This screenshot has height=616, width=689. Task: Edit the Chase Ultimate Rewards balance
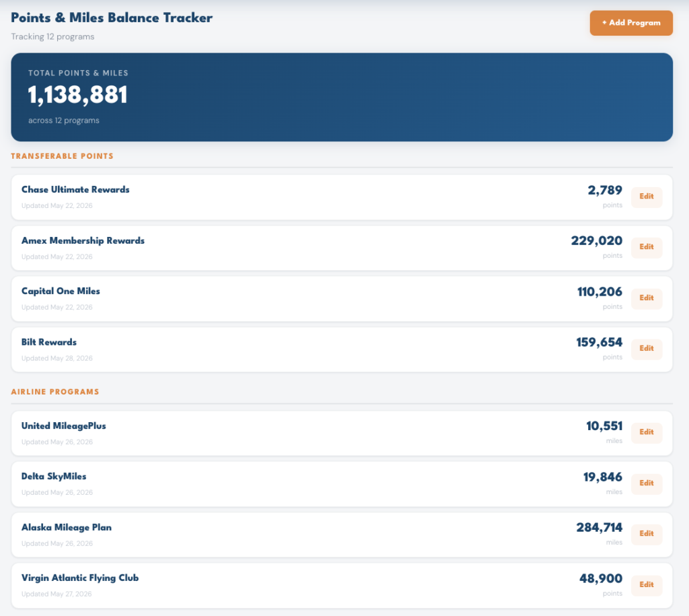[x=647, y=197]
